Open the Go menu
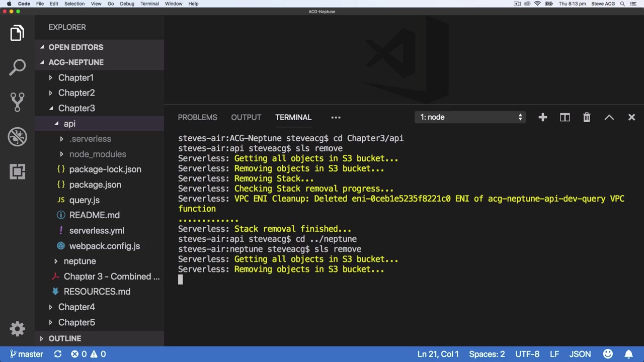644x362 pixels. (111, 4)
